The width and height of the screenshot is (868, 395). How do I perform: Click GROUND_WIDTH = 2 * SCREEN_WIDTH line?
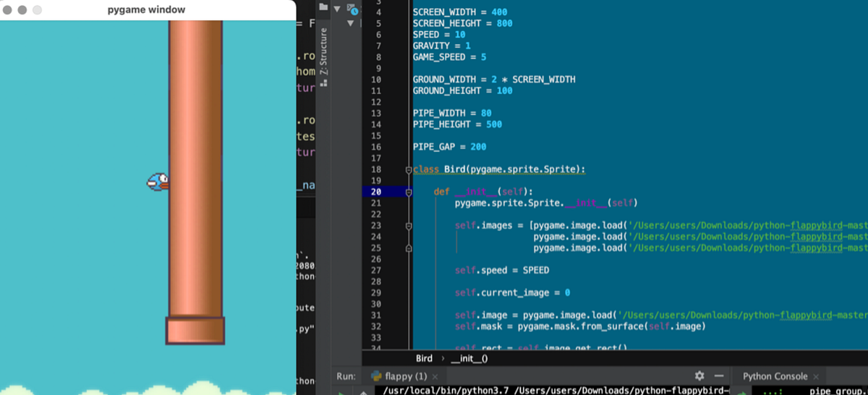[494, 80]
